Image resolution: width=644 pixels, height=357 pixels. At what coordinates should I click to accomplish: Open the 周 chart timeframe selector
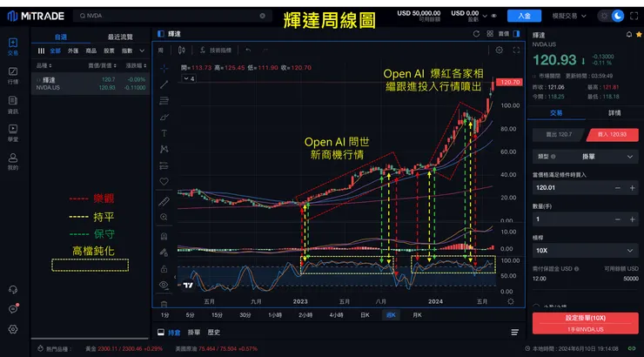pos(161,51)
